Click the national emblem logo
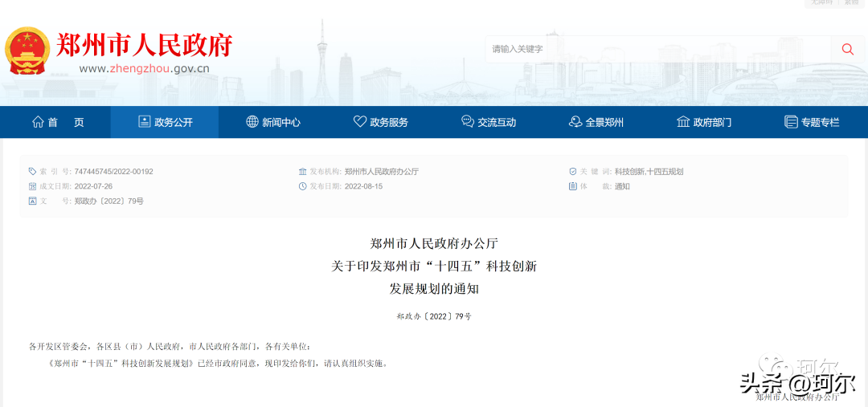Screen dimensions: 868x407 tap(27, 51)
